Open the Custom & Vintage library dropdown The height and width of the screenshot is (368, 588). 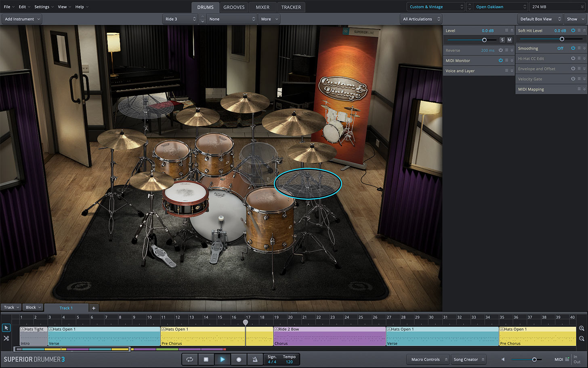[436, 7]
